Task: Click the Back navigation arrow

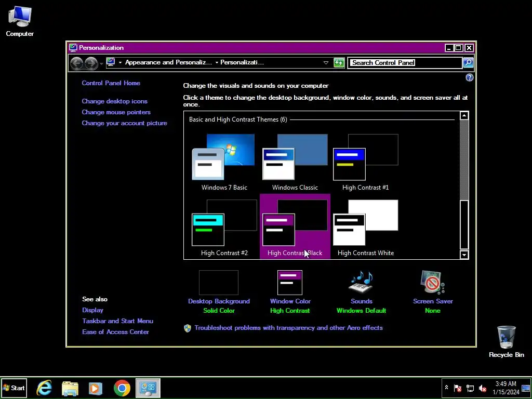Action: (77, 63)
